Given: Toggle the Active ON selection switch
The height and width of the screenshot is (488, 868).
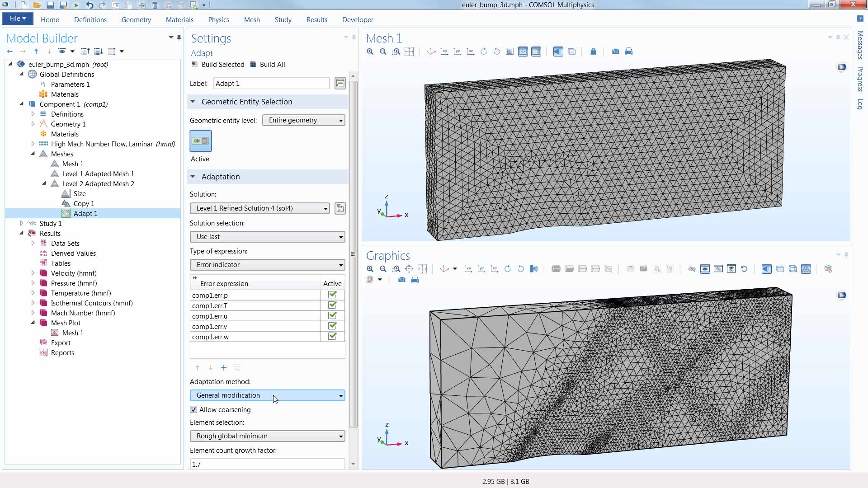Looking at the screenshot, I should tap(201, 141).
